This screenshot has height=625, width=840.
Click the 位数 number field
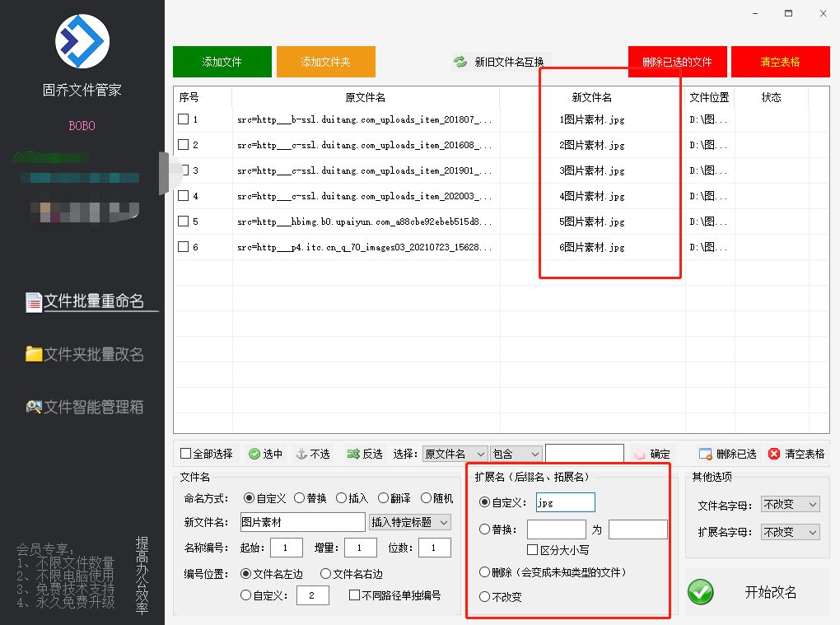pyautogui.click(x=435, y=548)
